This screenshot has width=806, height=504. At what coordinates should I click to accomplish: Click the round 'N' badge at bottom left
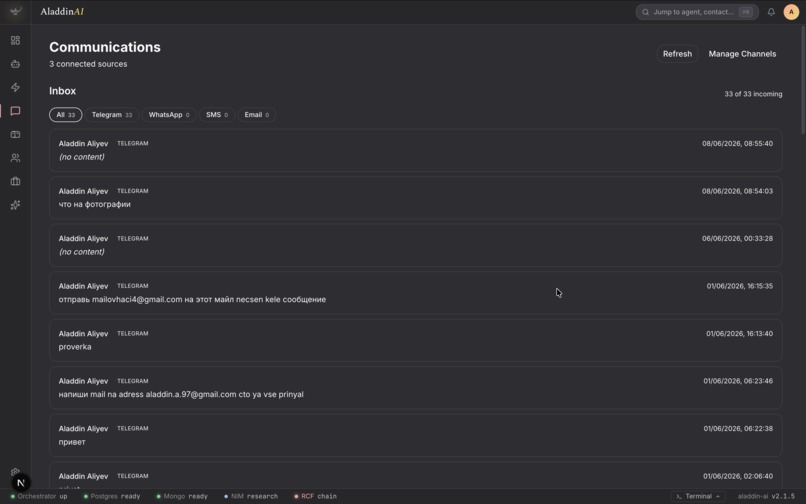21,482
